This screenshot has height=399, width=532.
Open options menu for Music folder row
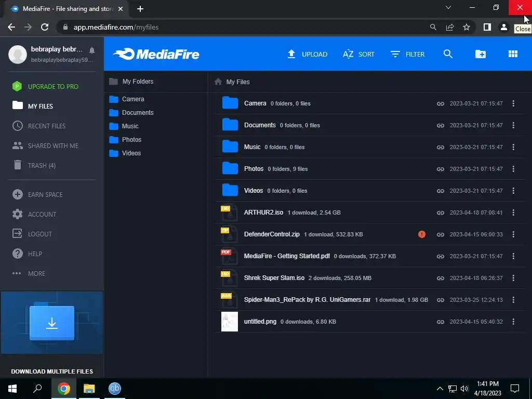(x=513, y=147)
